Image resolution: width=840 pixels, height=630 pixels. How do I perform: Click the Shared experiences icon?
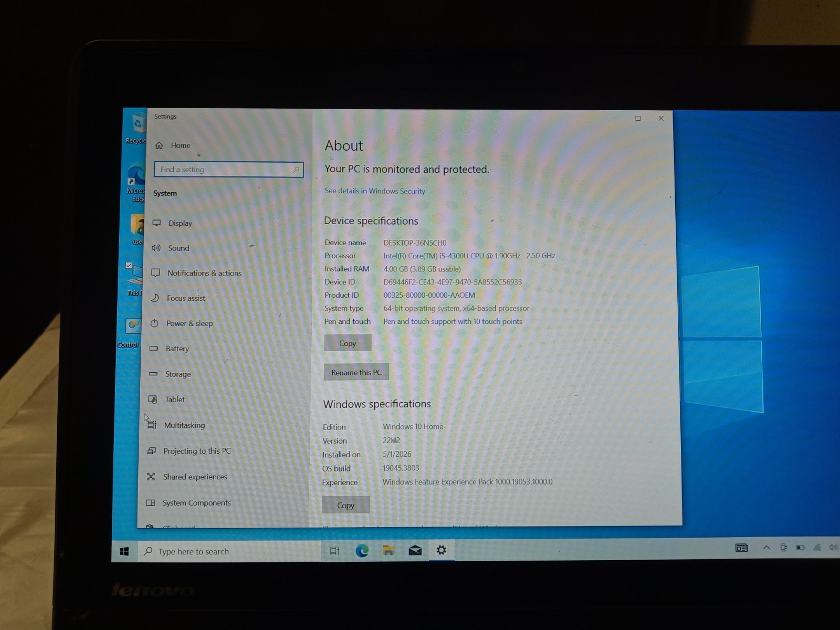[151, 476]
